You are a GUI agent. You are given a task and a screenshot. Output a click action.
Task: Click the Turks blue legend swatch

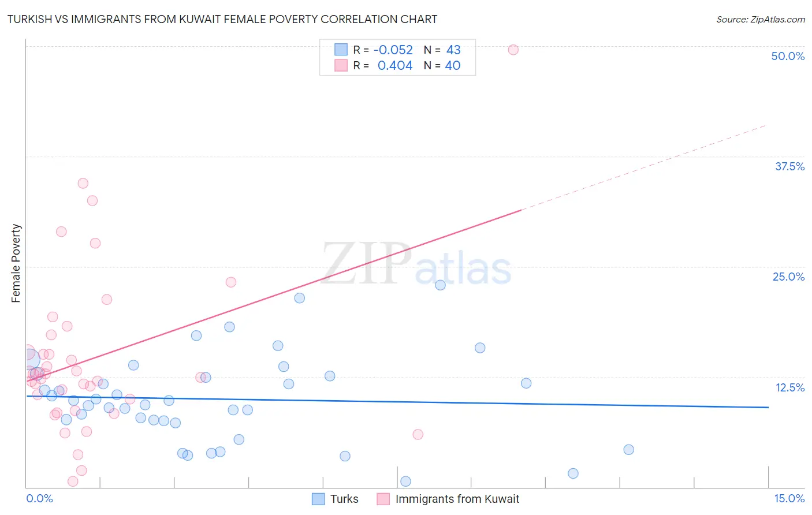(x=318, y=499)
